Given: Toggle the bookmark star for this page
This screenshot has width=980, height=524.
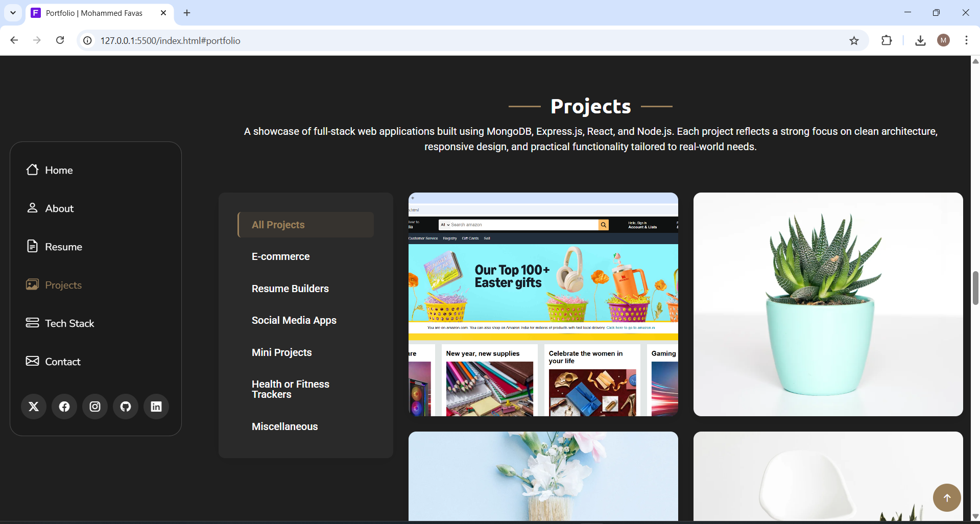Looking at the screenshot, I should coord(854,40).
